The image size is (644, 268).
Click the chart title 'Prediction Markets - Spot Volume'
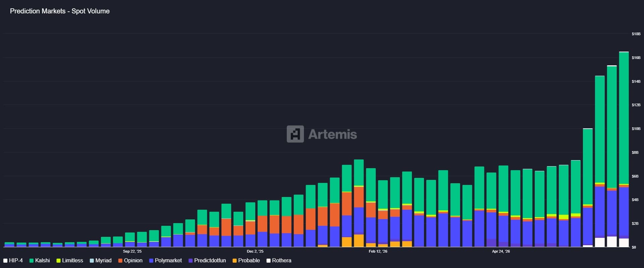[x=60, y=11]
